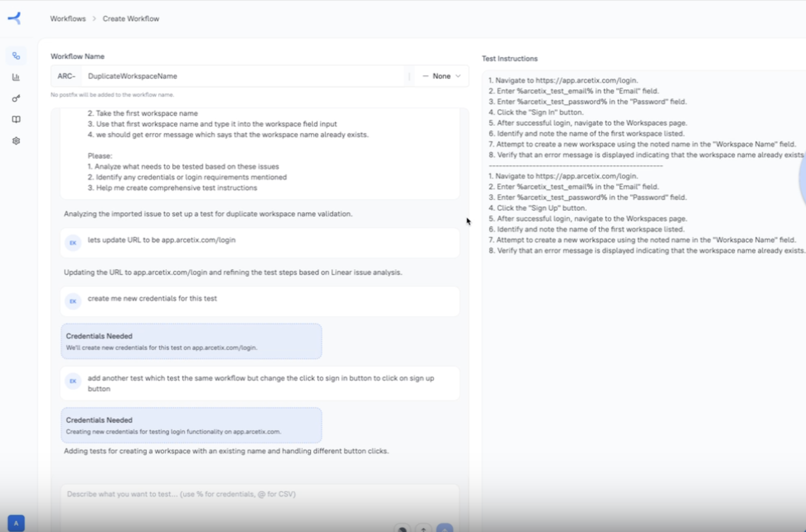This screenshot has width=806, height=532.
Task: Click second test's '6. Identify and note' step
Action: click(587, 229)
